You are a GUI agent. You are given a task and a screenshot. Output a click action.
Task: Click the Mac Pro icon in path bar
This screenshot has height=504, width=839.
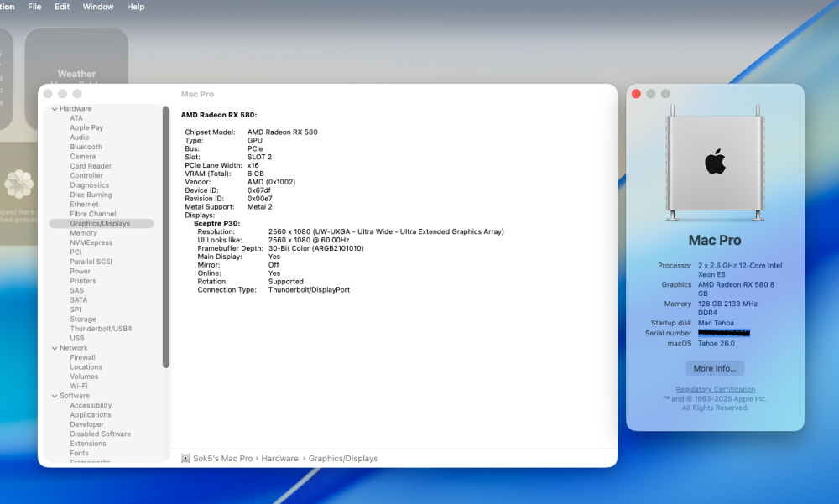pos(185,459)
